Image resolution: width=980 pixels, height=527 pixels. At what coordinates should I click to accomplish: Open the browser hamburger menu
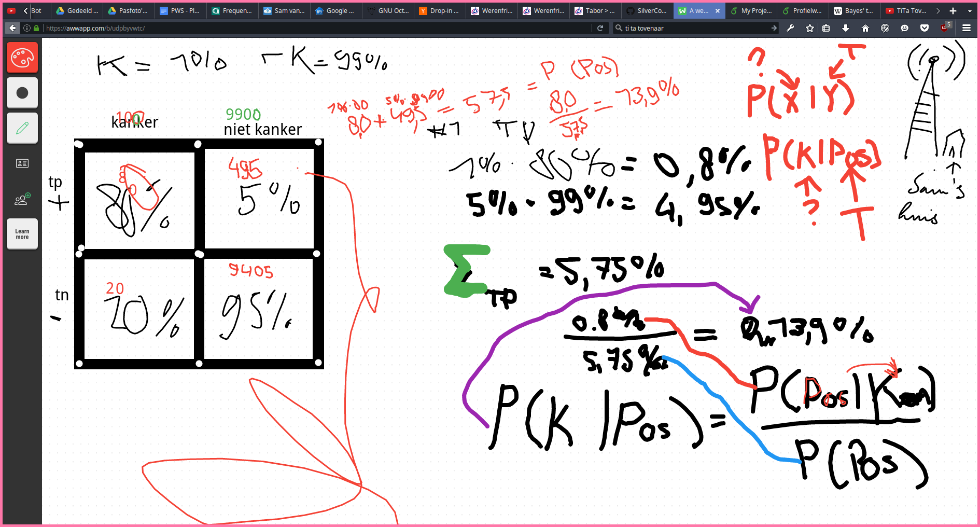pyautogui.click(x=967, y=28)
